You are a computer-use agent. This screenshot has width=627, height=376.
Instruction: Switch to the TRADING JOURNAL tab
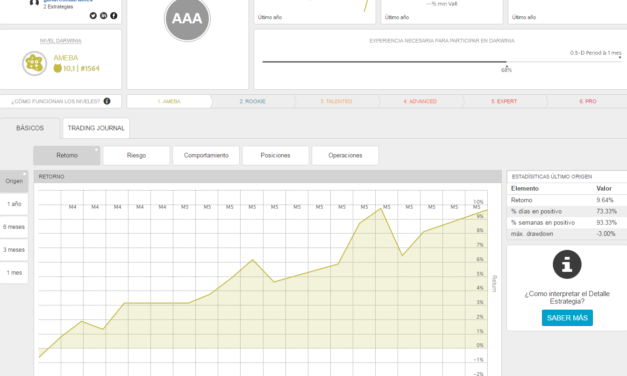[96, 128]
